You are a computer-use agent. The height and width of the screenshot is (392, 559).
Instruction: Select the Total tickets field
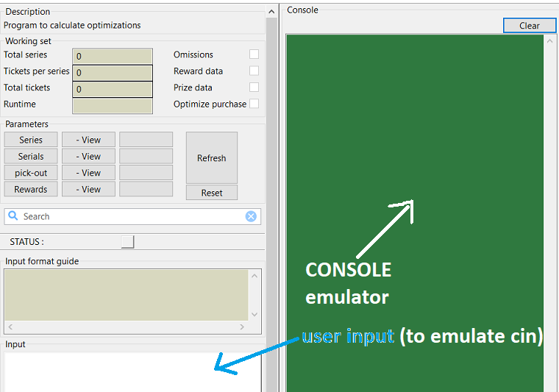click(x=113, y=89)
